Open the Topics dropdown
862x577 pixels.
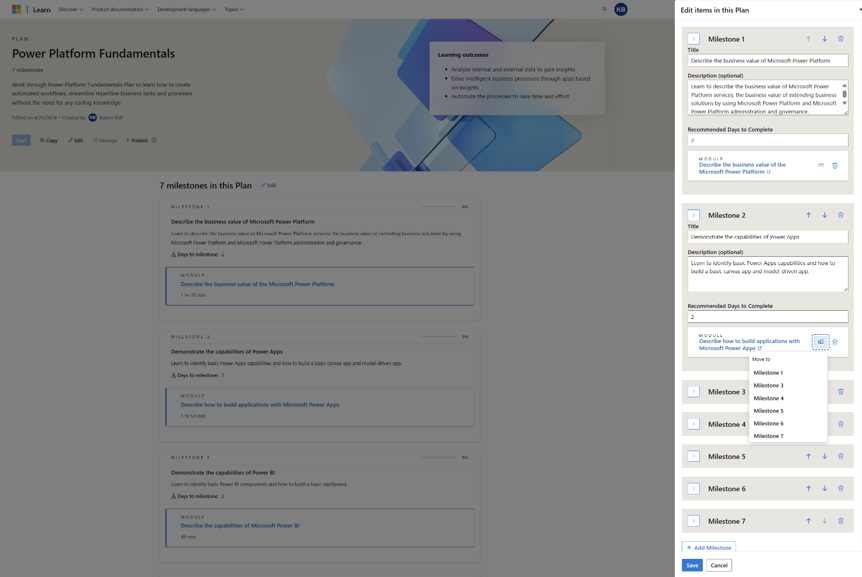coord(235,7)
